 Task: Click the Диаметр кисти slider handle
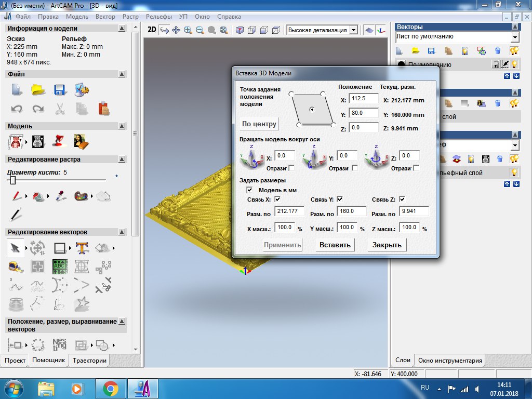(13, 180)
